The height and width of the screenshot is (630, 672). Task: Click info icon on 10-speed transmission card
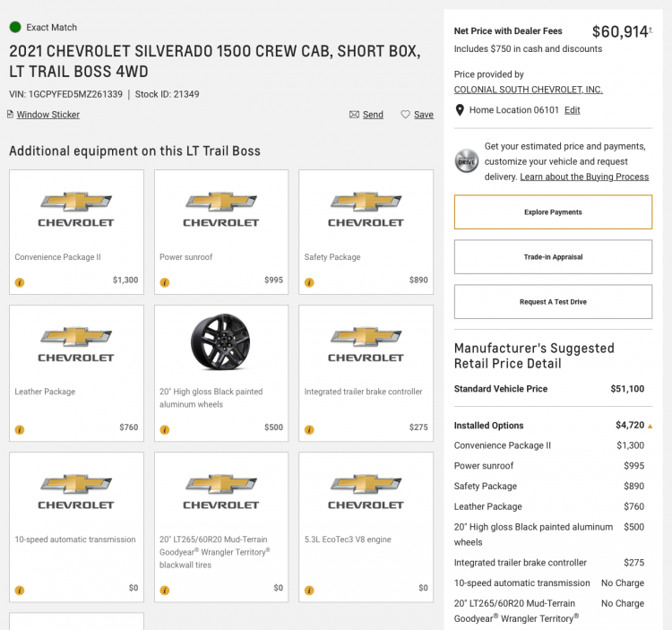[20, 591]
